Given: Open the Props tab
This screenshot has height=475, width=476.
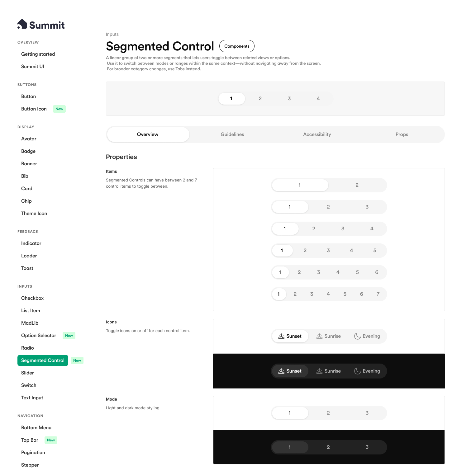Looking at the screenshot, I should [402, 134].
